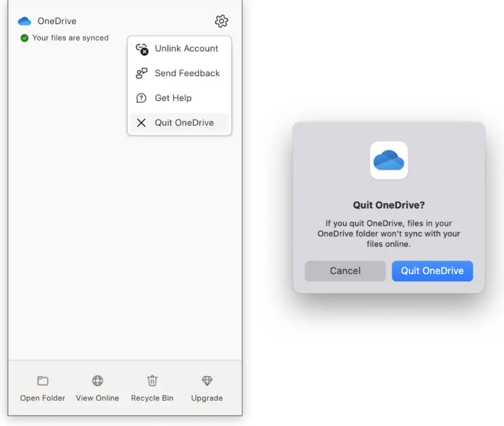Select Unlink Account from the menu
Viewport: 504px width, 426px height.
pyautogui.click(x=180, y=49)
